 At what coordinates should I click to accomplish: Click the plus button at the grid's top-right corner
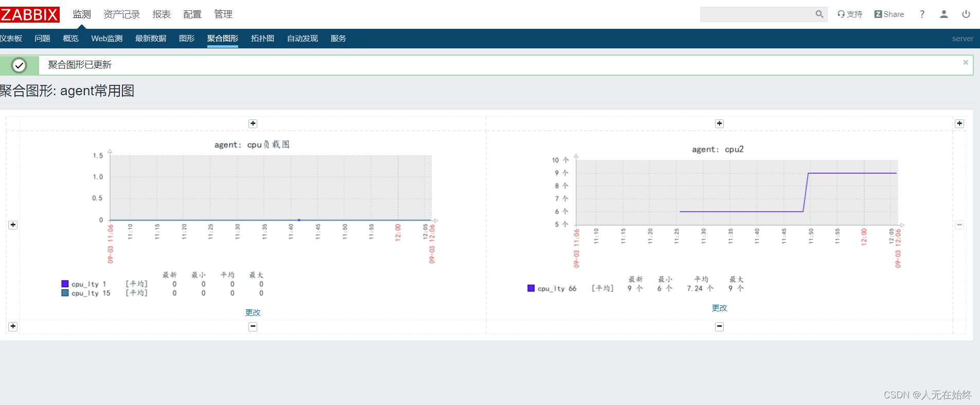point(959,124)
